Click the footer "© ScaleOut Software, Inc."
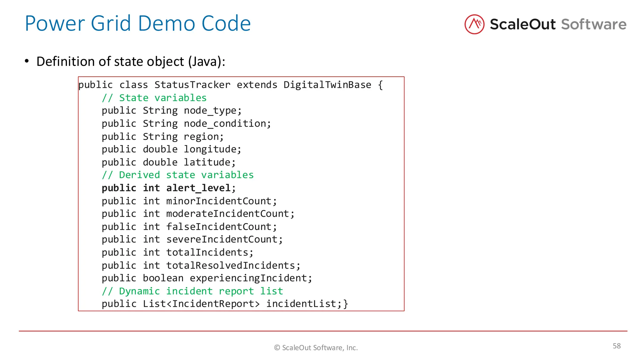644x362 pixels. pos(316,348)
